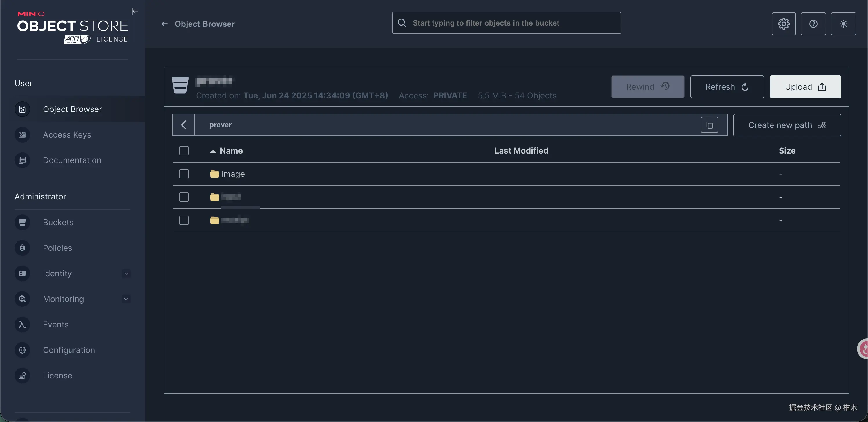The image size is (868, 422).
Task: Sort by Name column arrow
Action: pyautogui.click(x=213, y=151)
